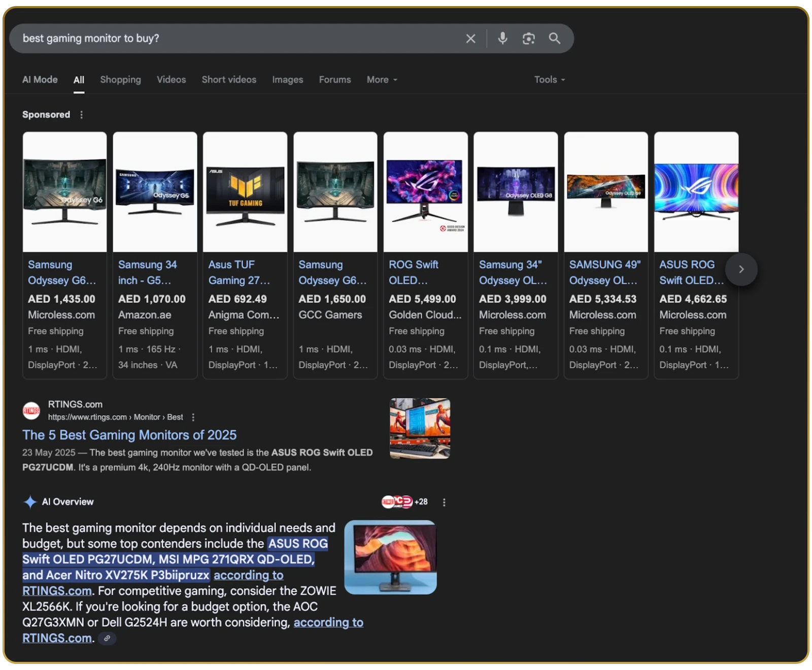Open the ROG Swift OLED Golden Cloud link

(x=414, y=273)
